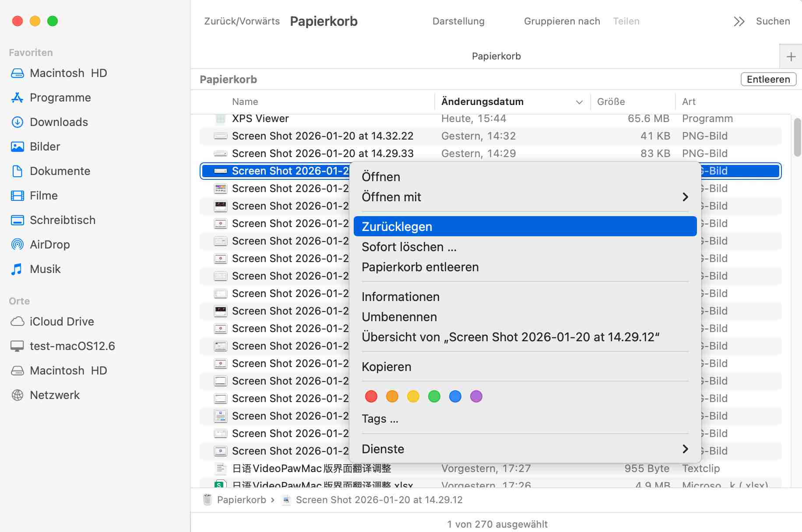Click Papierkorb in the path bar
The width and height of the screenshot is (802, 532).
point(241,500)
